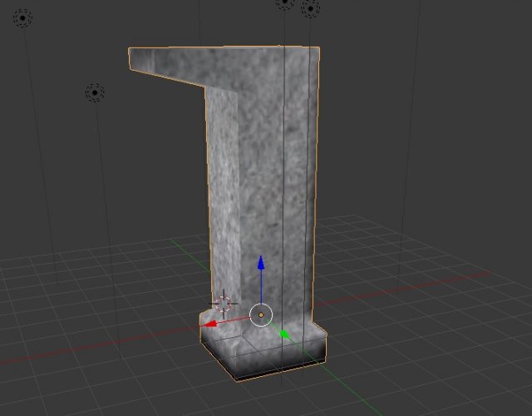Click the blue Z-axis gizmo arrow
This screenshot has width=532, height=416.
coord(261,265)
